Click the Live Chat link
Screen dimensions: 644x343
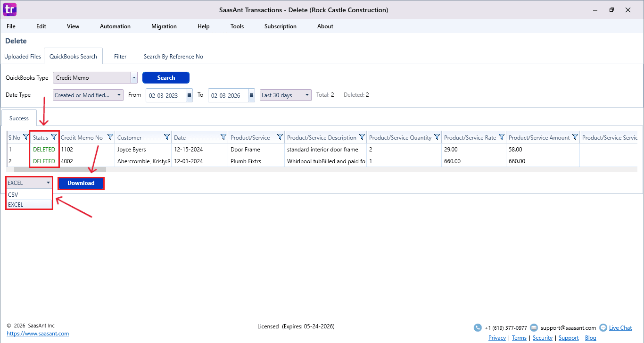pos(620,328)
